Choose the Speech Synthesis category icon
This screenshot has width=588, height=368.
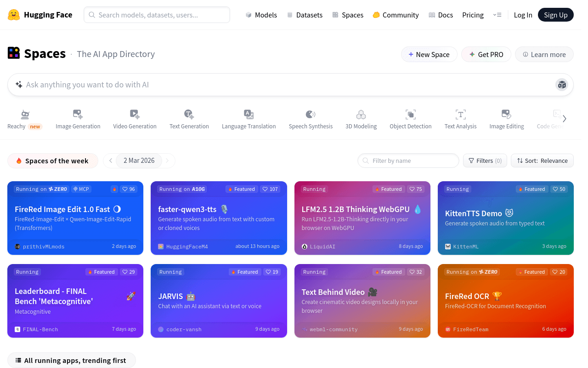[x=311, y=115]
